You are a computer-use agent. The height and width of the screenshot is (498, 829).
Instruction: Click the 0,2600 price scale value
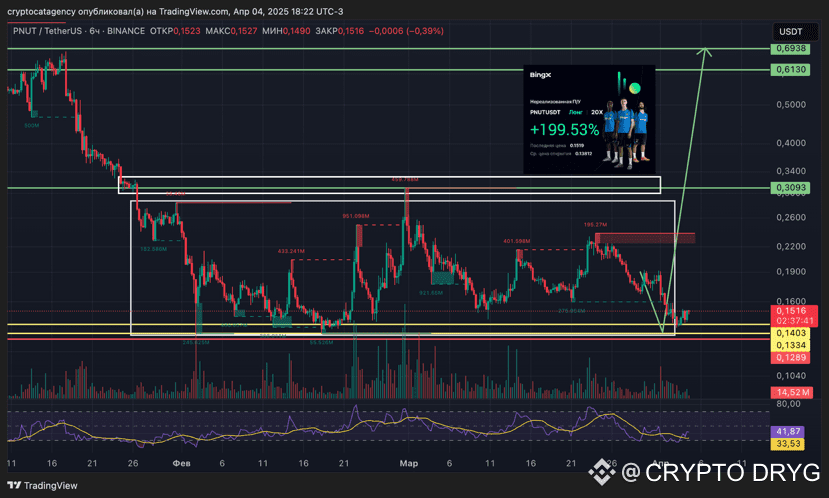click(791, 218)
